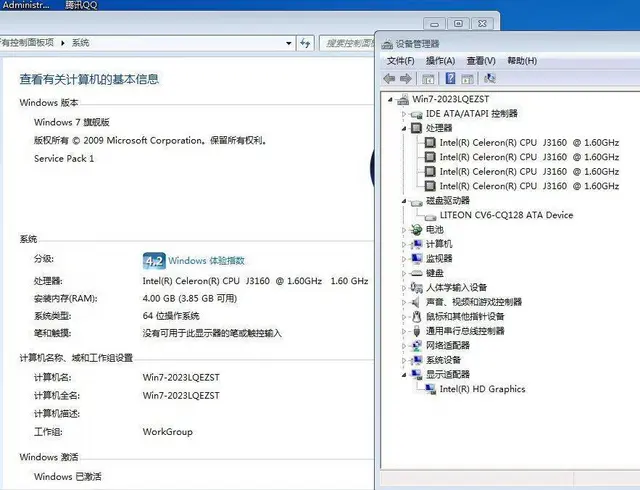This screenshot has height=490, width=640.
Task: Select the 系统设备 icon
Action: click(x=416, y=360)
